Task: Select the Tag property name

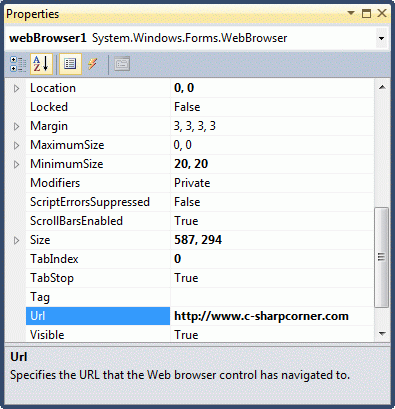Action: [40, 297]
